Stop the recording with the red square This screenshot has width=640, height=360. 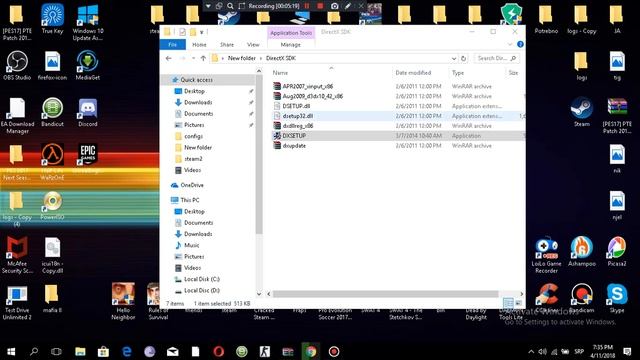[x=320, y=6]
